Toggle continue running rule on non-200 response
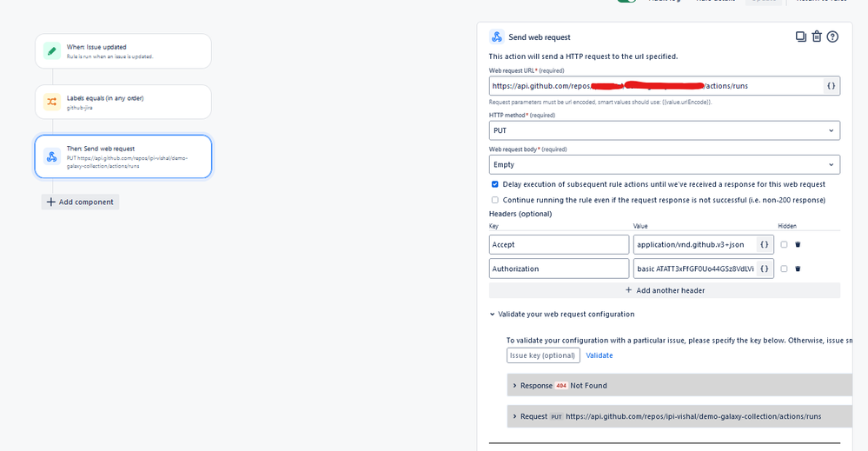 click(x=495, y=200)
